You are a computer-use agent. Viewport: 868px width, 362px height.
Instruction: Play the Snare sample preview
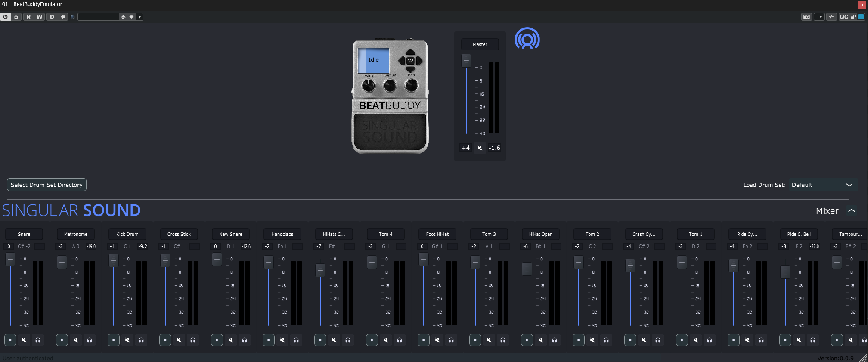[x=10, y=340]
